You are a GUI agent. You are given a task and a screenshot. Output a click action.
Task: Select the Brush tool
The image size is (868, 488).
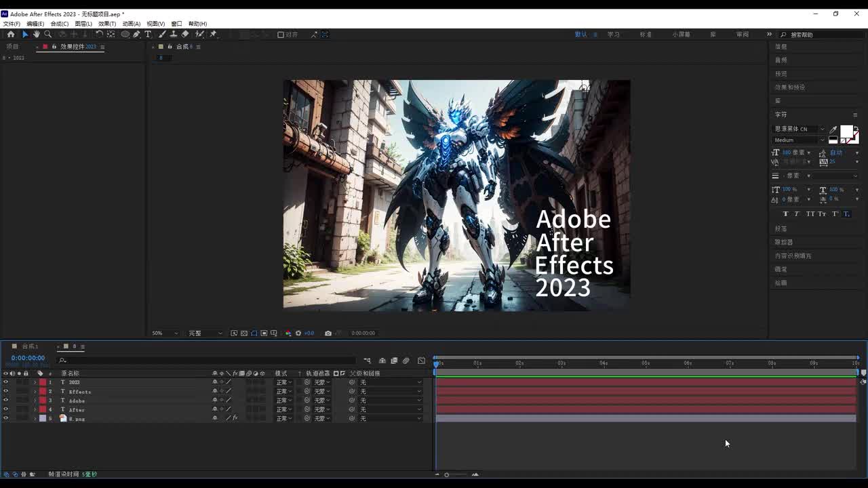click(x=162, y=34)
